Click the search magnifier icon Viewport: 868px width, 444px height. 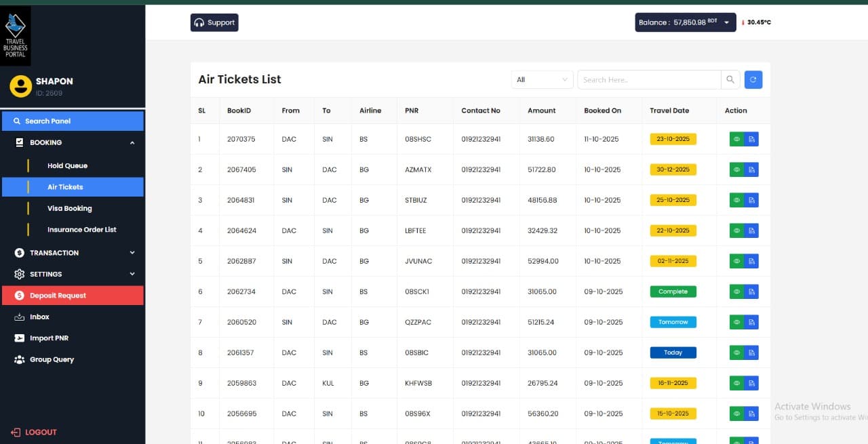[730, 79]
